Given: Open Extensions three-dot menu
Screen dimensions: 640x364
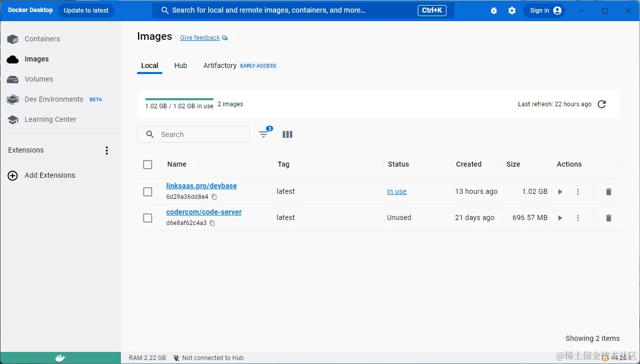Looking at the screenshot, I should pyautogui.click(x=106, y=150).
